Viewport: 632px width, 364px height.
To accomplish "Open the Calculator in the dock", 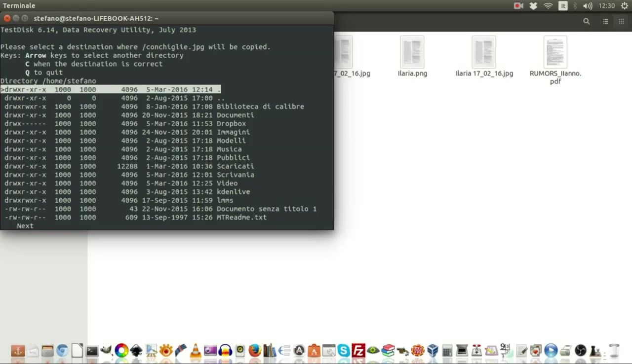I will point(447,351).
